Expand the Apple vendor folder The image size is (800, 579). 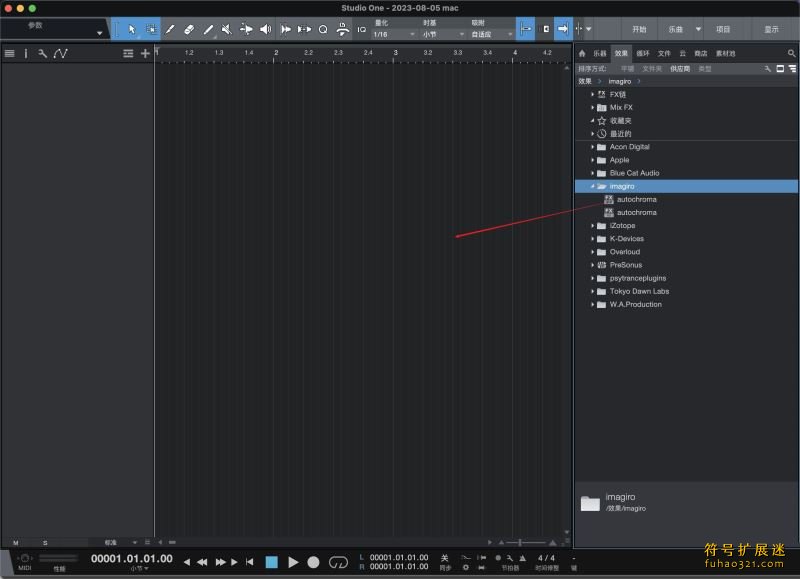pos(592,160)
